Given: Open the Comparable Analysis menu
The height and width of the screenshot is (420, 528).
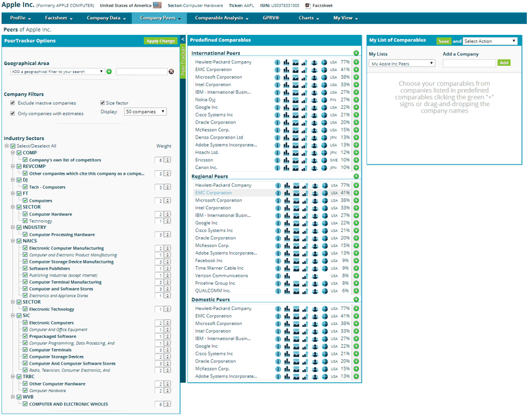Looking at the screenshot, I should (222, 18).
